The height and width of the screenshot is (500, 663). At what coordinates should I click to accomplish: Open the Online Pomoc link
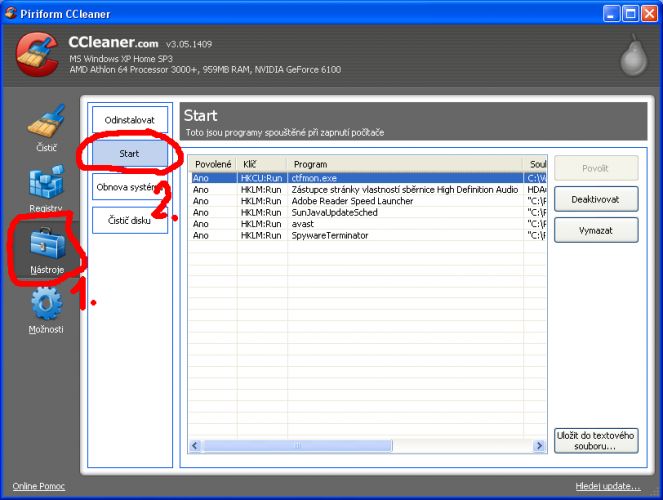[38, 486]
